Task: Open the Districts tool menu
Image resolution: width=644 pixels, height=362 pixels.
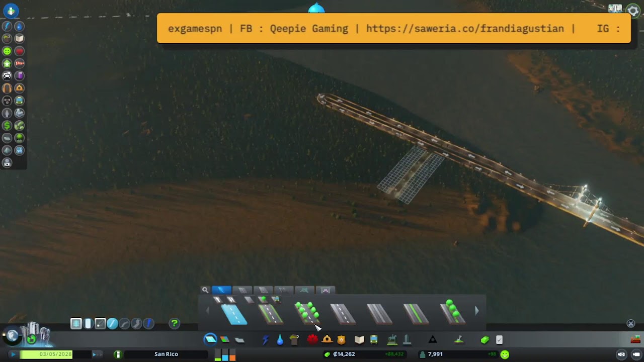Action: pos(239,340)
